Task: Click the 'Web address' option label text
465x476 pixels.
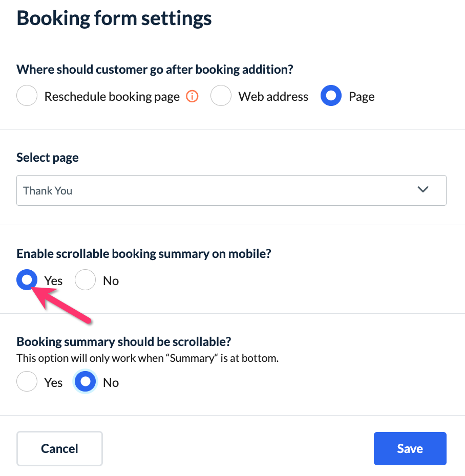Action: click(273, 97)
